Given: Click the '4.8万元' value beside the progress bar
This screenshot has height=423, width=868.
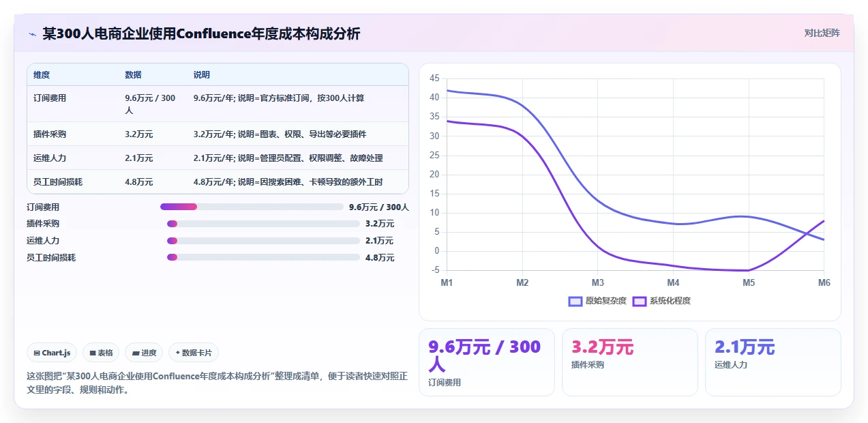Looking at the screenshot, I should (380, 257).
